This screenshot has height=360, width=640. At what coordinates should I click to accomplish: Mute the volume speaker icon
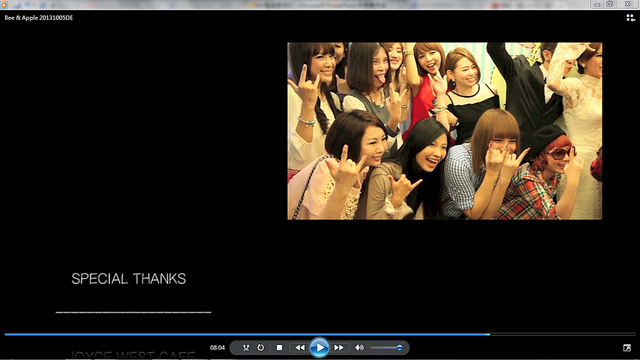pos(359,348)
